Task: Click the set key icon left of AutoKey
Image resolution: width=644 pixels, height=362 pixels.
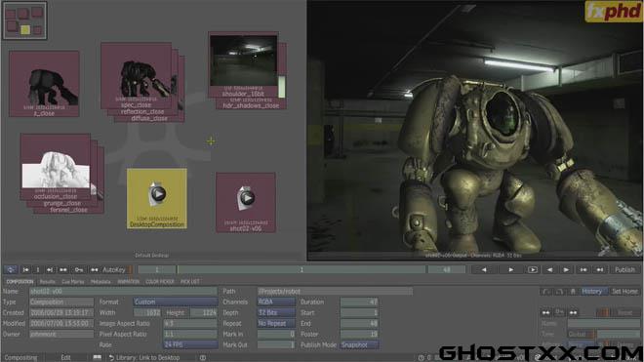Action: pyautogui.click(x=78, y=270)
